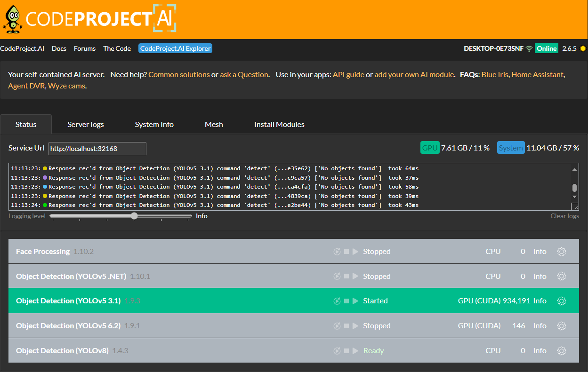Click the log scrollbar down arrow
The height and width of the screenshot is (372, 588).
click(574, 197)
